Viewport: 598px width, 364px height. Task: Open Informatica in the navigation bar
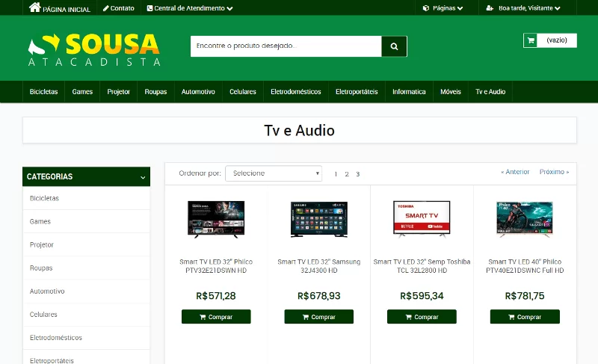[409, 92]
